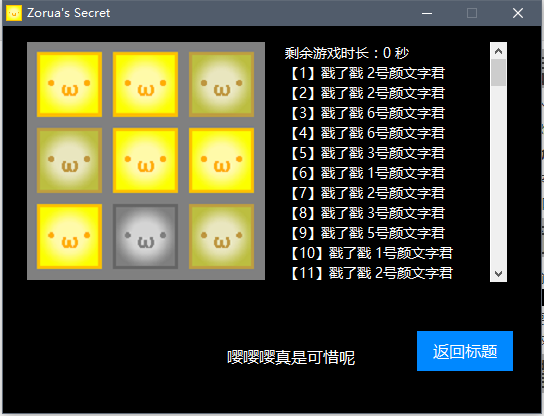Select log entry 【9】 戳了戳 5号颜文字君
Viewport: 544px width, 416px height.
pos(367,233)
